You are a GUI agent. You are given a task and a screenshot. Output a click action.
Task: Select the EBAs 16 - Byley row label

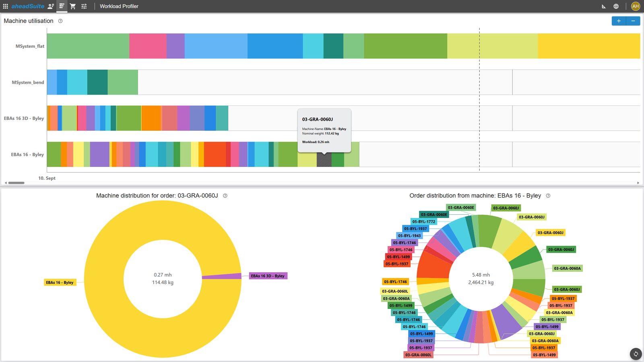pyautogui.click(x=27, y=154)
